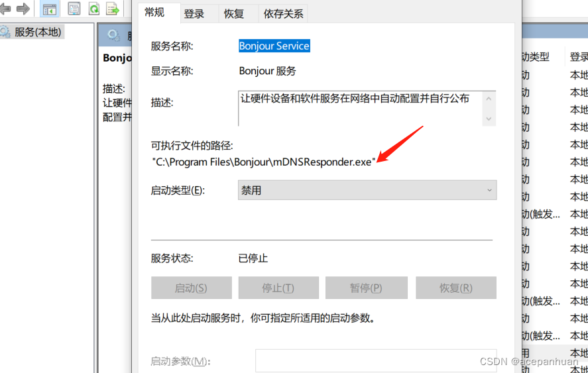Open the Properties toolbar icon in Services window
The width and height of the screenshot is (588, 373).
74,8
